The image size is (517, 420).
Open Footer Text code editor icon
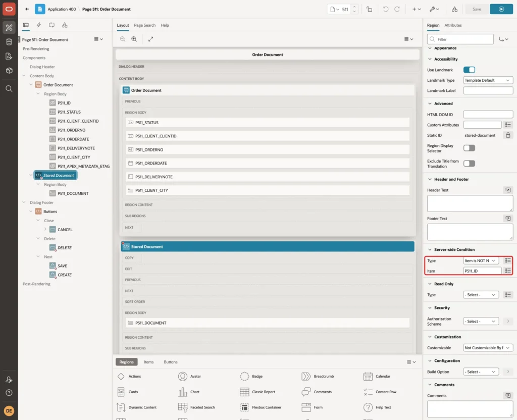coord(508,218)
